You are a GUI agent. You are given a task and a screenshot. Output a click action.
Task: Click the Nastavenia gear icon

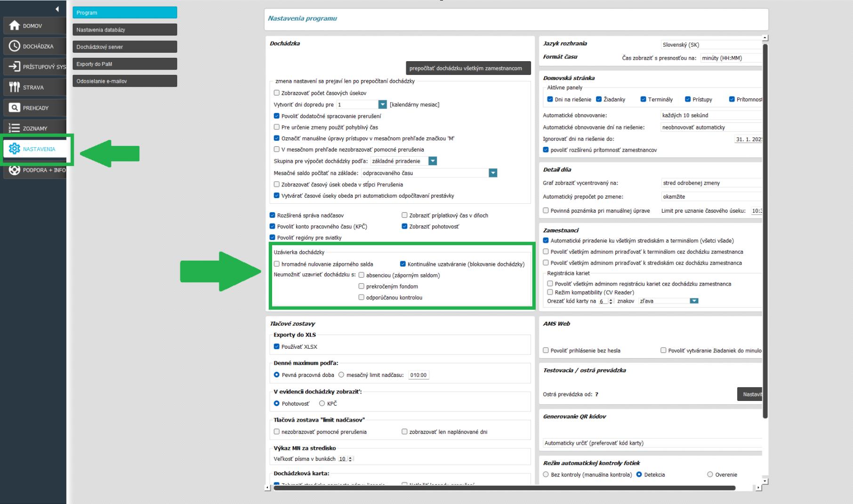15,149
